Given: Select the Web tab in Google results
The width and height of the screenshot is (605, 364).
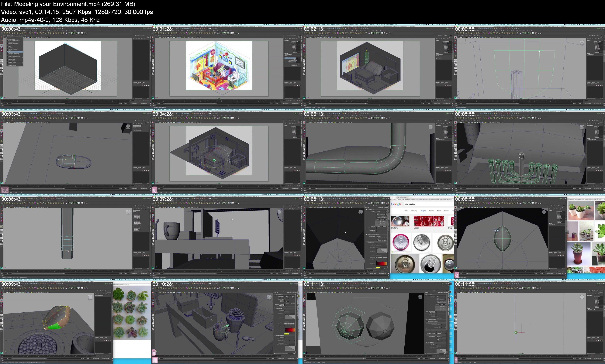Looking at the screenshot, I should [x=406, y=211].
